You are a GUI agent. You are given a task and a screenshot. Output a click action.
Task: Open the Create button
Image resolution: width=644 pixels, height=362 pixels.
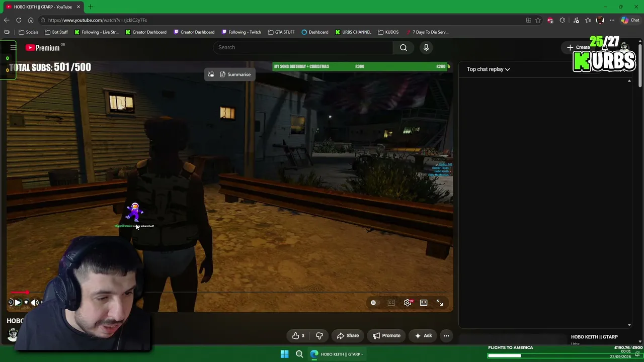579,47
